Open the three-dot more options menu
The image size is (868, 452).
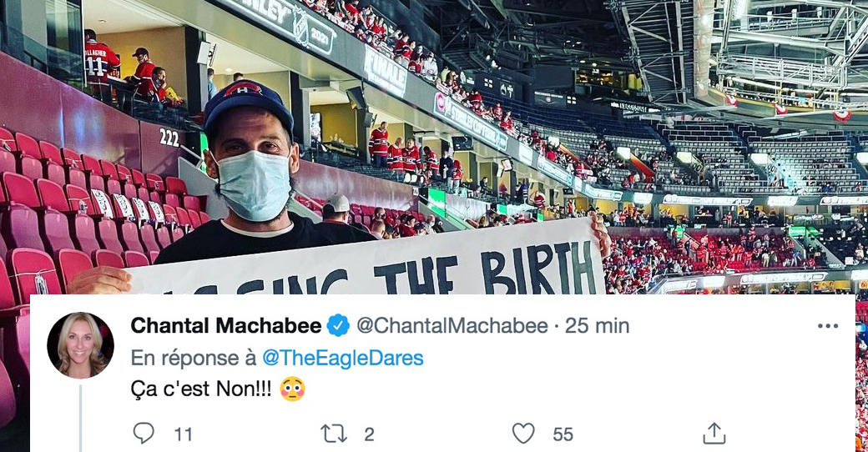828,326
